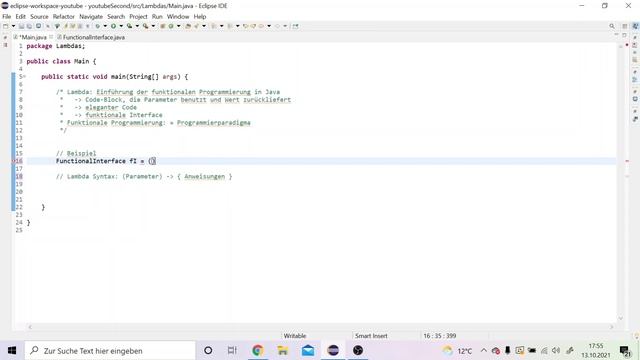Viewport: 640px width, 360px height.
Task: Expand the Debug configurations dropdown arrow
Action: coord(105,26)
